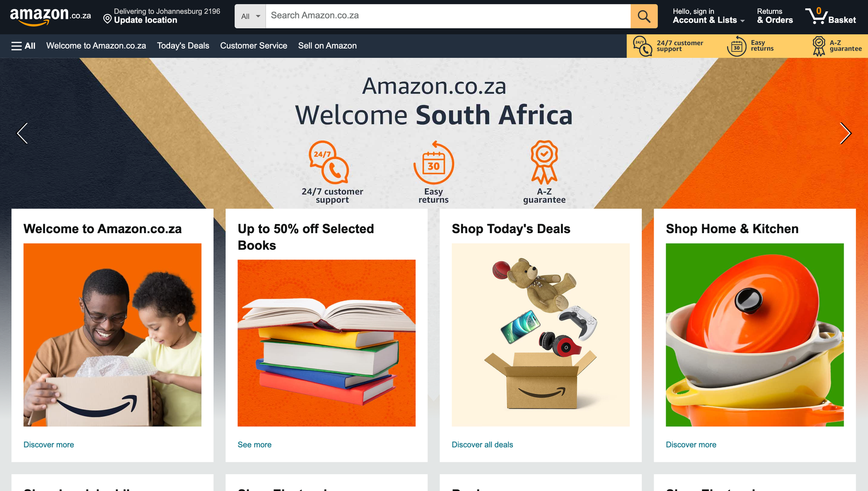The height and width of the screenshot is (491, 868).
Task: Click the location pin Update location
Action: pos(161,16)
